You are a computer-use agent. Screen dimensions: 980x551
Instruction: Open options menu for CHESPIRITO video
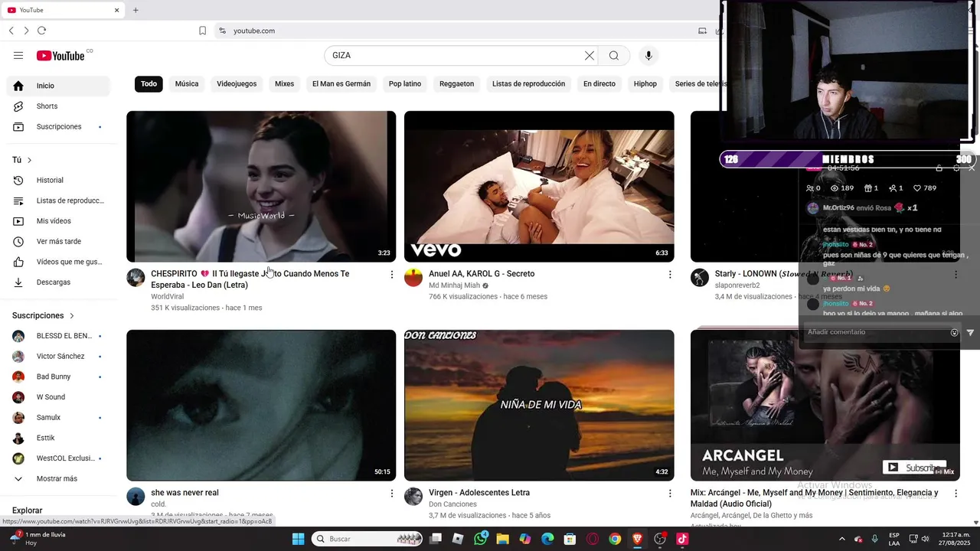pyautogui.click(x=392, y=274)
